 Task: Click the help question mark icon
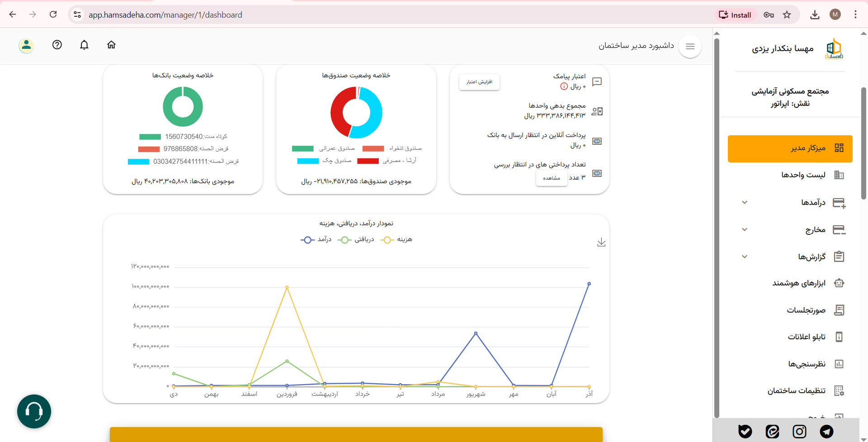point(57,45)
